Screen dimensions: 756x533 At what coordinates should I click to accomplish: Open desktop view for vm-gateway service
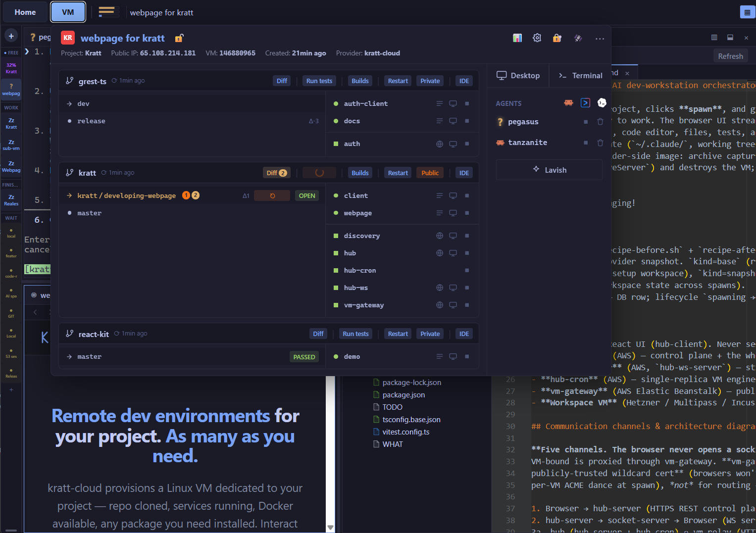coord(453,305)
